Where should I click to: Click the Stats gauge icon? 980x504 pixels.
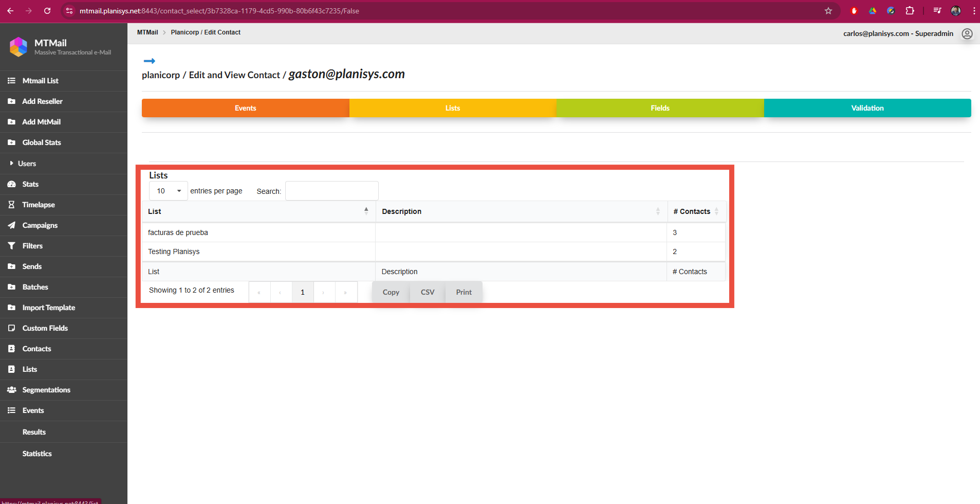(x=11, y=184)
